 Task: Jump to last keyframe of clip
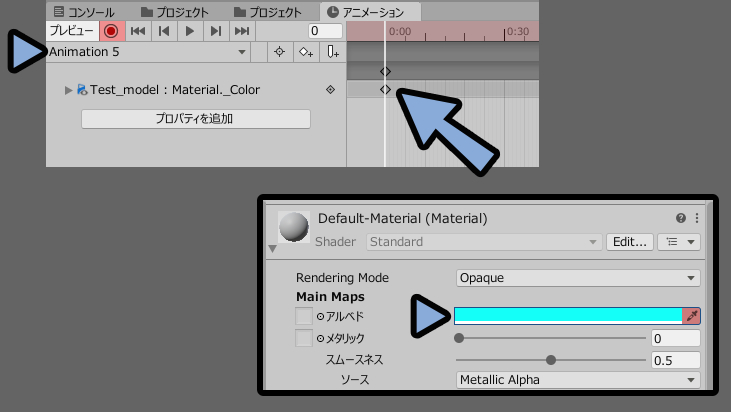242,31
